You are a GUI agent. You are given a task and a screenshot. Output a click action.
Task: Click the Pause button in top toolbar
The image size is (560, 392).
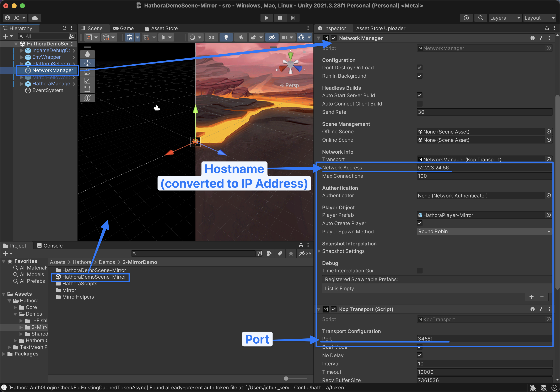[280, 18]
